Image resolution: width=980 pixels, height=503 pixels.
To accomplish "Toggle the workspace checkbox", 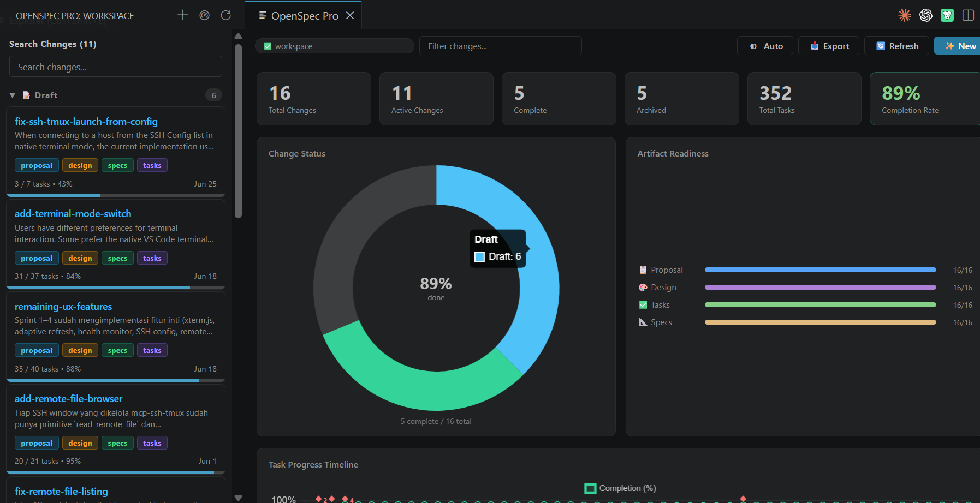I will click(268, 46).
